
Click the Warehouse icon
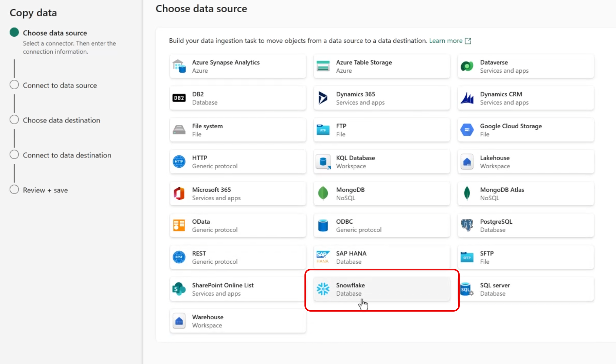(179, 321)
